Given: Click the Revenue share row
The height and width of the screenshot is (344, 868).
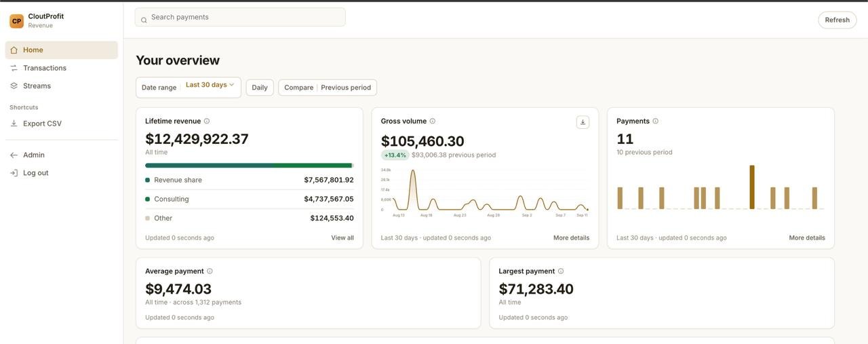Looking at the screenshot, I should click(x=250, y=180).
